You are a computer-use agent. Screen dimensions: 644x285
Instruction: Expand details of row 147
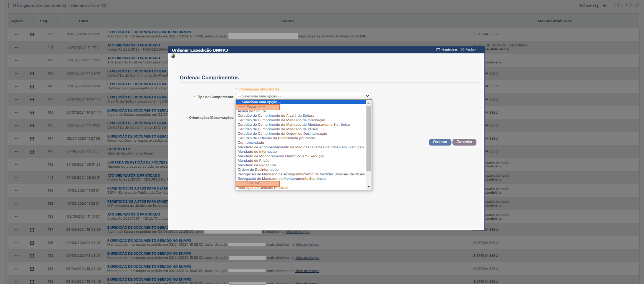(x=32, y=99)
